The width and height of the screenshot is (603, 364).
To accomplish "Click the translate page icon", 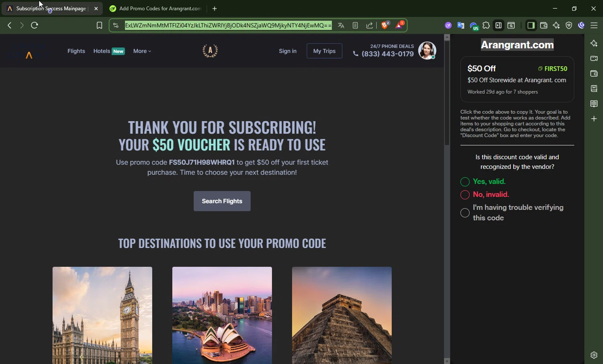I will [341, 25].
